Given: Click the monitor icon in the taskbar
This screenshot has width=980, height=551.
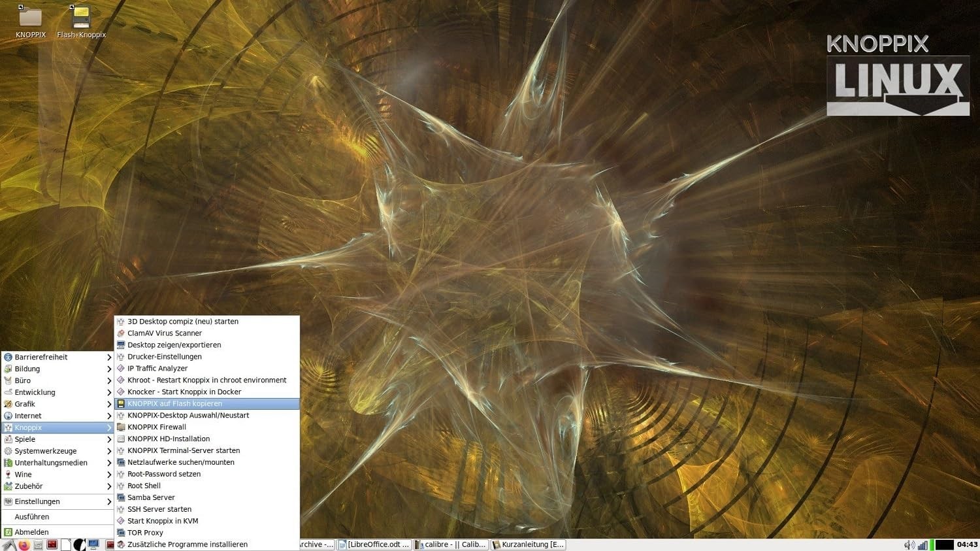Looking at the screenshot, I should (93, 545).
